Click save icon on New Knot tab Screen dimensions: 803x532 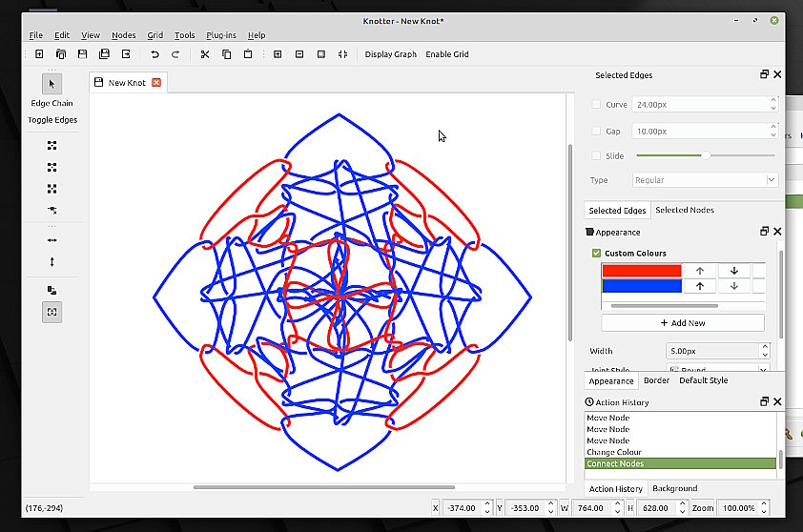pyautogui.click(x=99, y=82)
